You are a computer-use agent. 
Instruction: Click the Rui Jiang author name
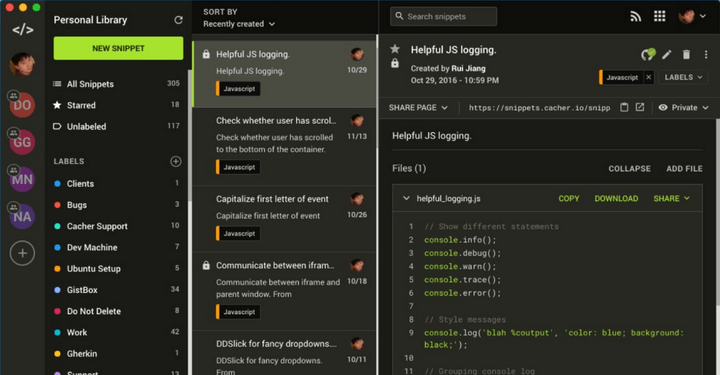click(468, 68)
